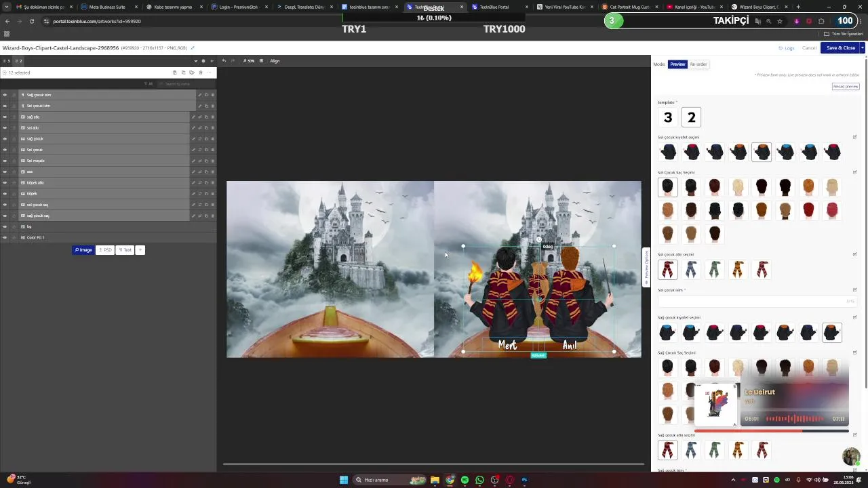
Task: Delete the Sol çocuk layer
Action: point(212,150)
